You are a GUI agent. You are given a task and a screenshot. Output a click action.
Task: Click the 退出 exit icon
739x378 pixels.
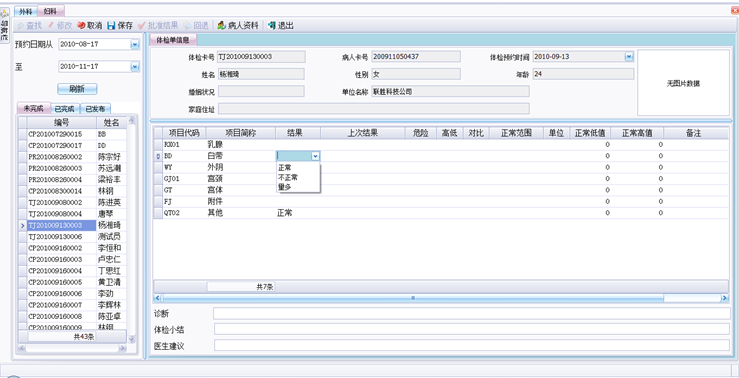click(272, 25)
